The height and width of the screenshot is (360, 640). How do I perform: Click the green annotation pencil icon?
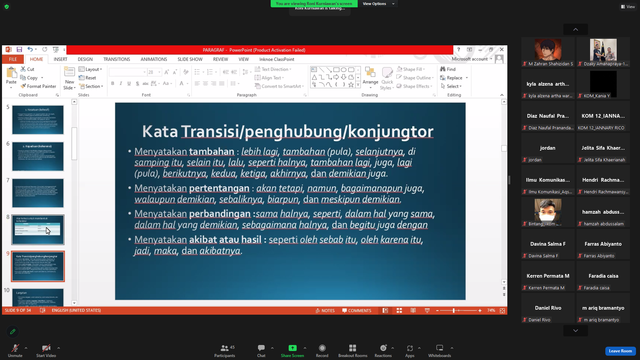[x=13, y=331]
